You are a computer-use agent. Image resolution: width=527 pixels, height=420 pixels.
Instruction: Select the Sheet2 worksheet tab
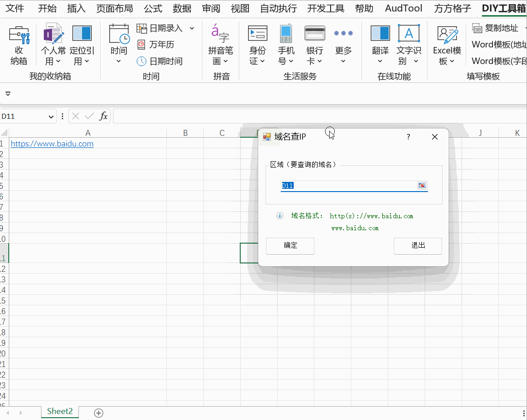click(x=60, y=412)
